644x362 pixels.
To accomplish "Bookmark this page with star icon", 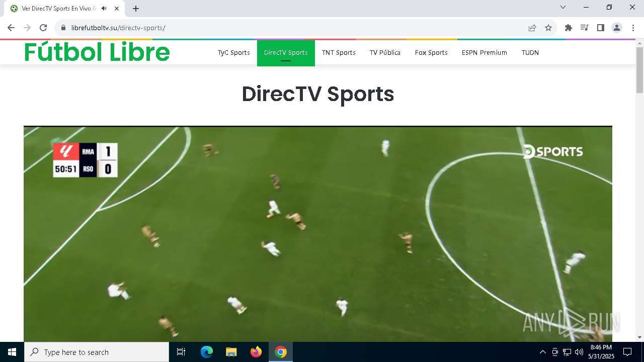I will click(x=548, y=28).
